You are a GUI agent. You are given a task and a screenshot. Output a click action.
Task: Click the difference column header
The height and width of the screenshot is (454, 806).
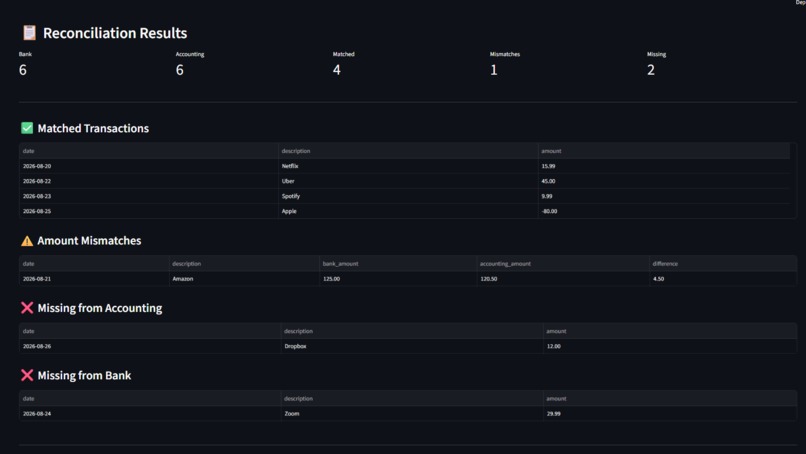point(723,264)
